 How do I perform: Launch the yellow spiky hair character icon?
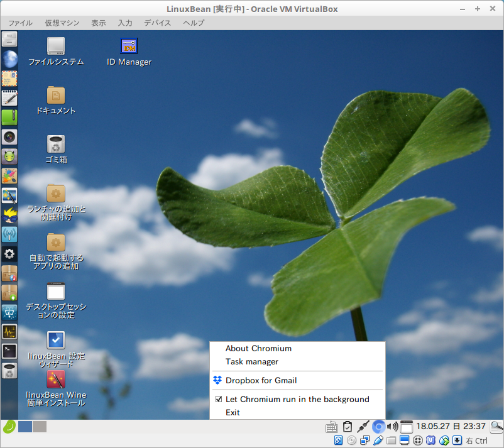click(x=9, y=216)
